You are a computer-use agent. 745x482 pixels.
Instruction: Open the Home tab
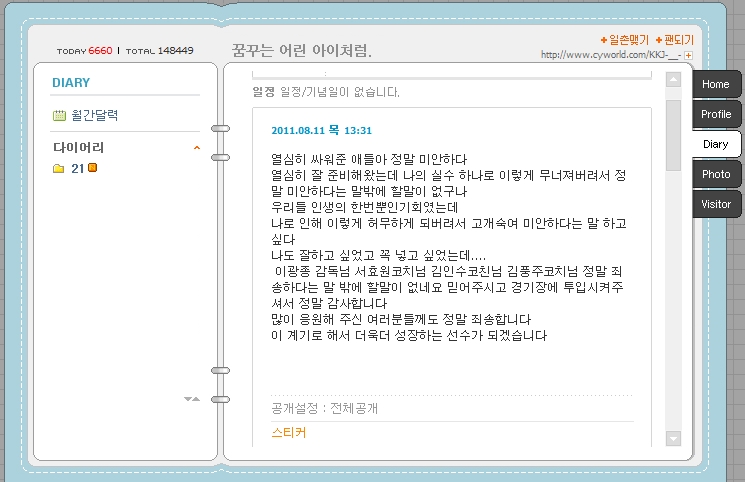click(x=716, y=84)
